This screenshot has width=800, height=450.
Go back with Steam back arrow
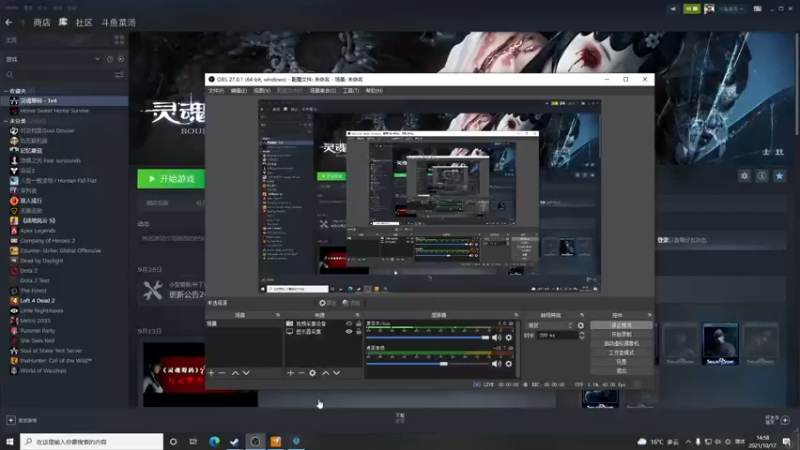9,22
